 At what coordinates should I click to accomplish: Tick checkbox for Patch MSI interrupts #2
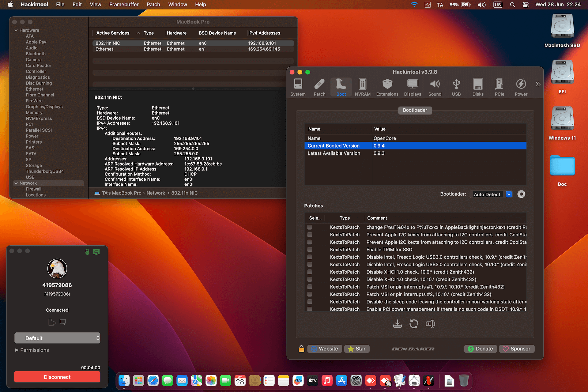coord(310,294)
